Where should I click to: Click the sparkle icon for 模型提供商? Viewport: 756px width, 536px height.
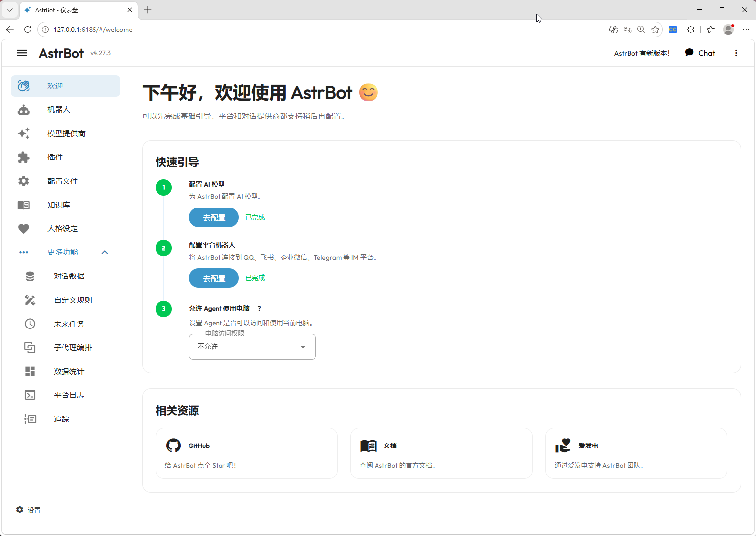tap(24, 133)
